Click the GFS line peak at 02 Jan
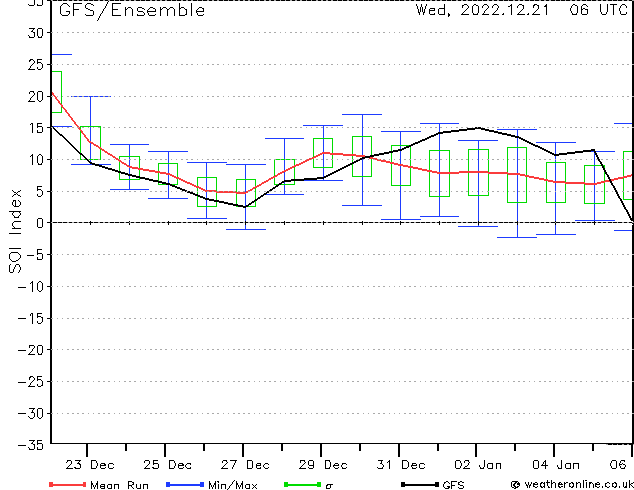The height and width of the screenshot is (490, 634). coord(478,128)
